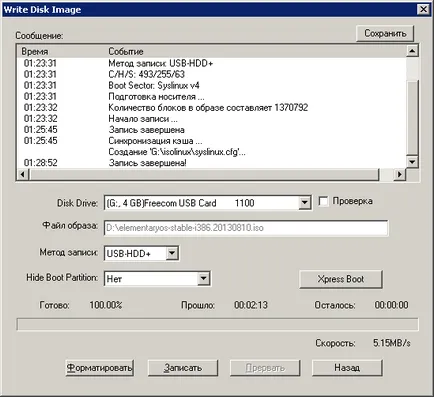The height and width of the screenshot is (397, 434).
Task: Click the log's left scroll arrow
Action: click(23, 174)
